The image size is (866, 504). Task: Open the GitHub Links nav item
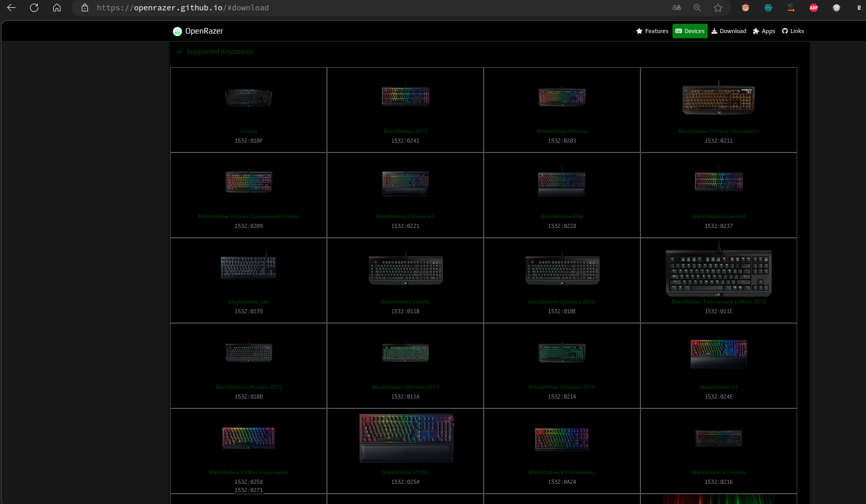[x=793, y=31]
